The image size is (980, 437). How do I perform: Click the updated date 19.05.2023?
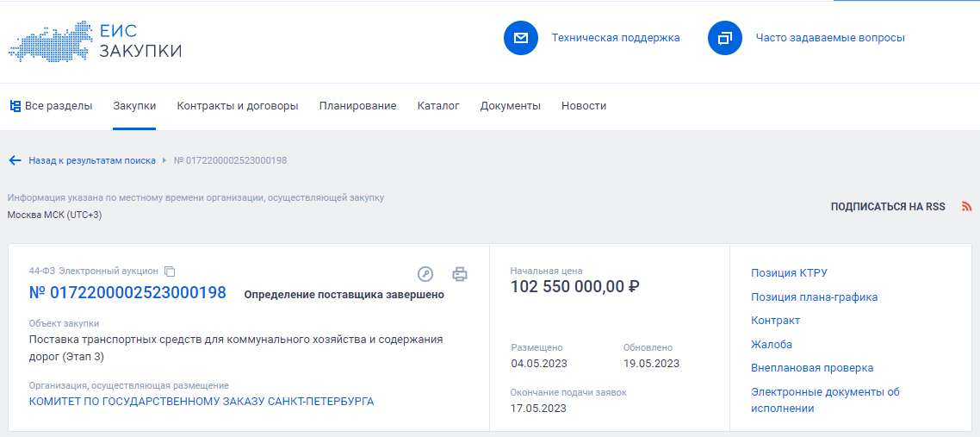651,364
